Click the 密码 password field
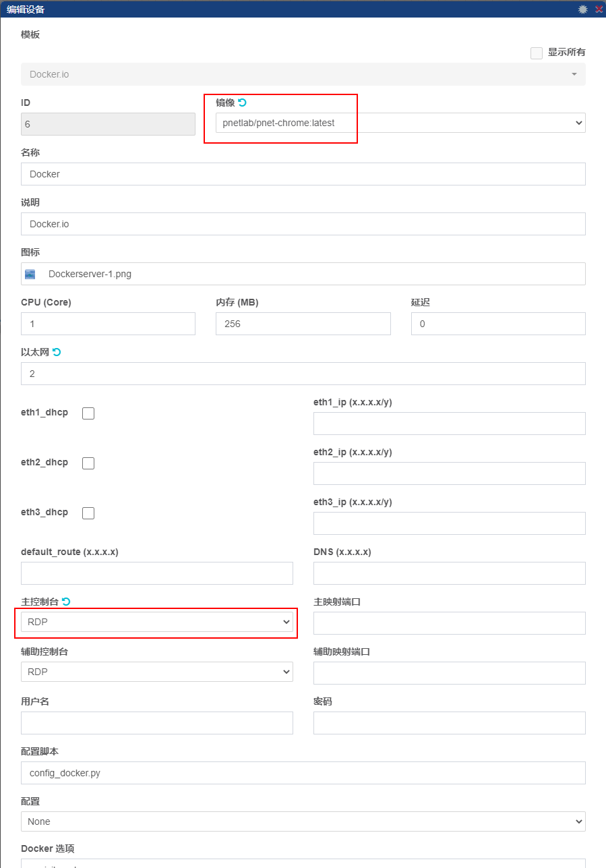 point(449,722)
